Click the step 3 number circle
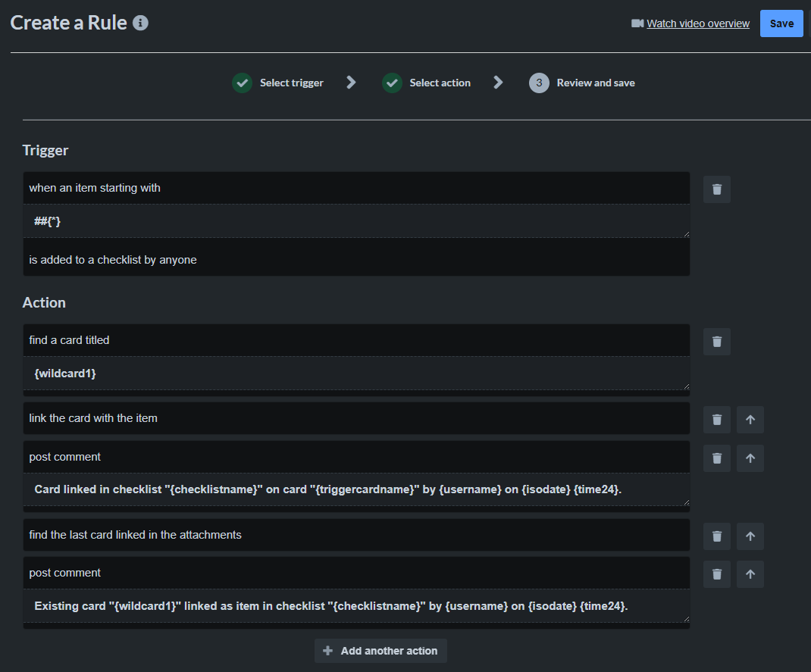Viewport: 811px width, 672px height. 539,83
